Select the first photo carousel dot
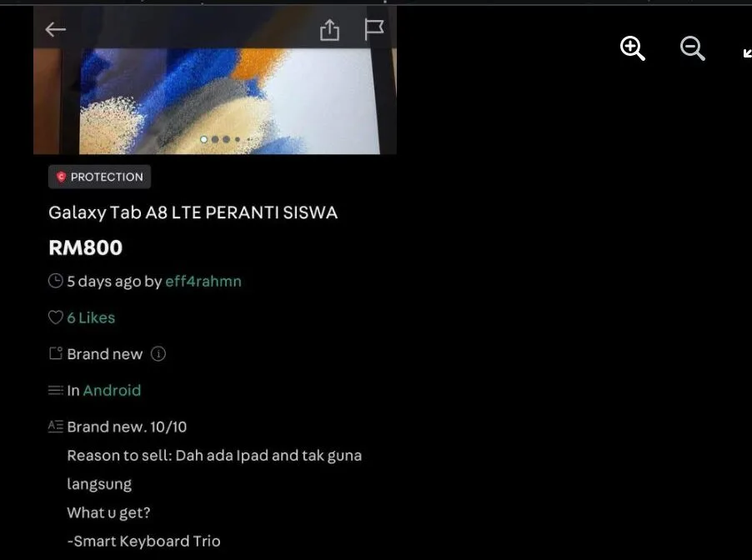This screenshot has height=560, width=752. point(203,139)
